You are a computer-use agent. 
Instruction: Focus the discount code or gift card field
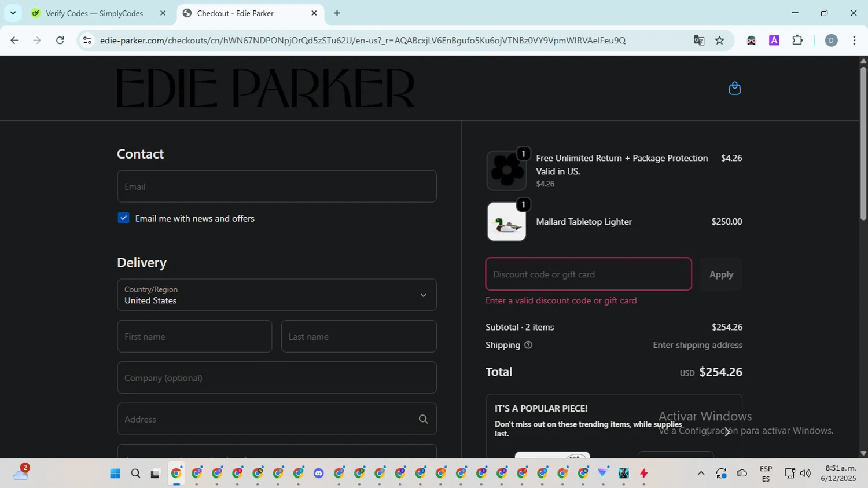(x=589, y=274)
